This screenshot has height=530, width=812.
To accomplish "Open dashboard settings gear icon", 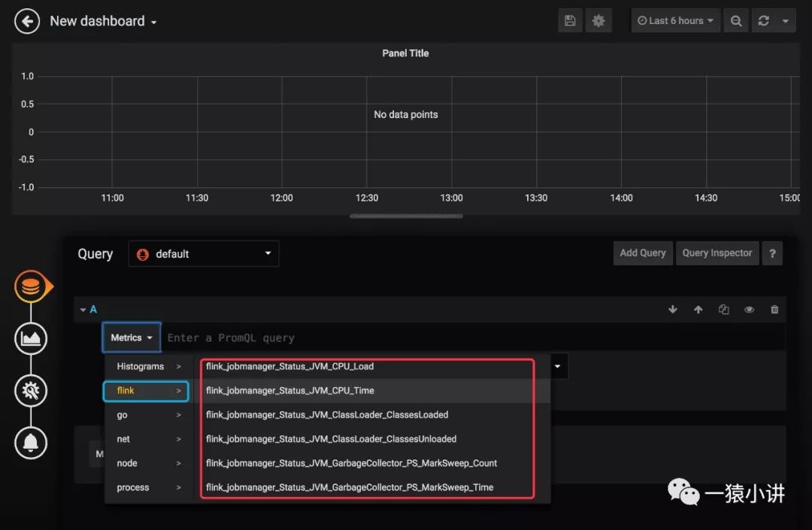I will pos(598,21).
